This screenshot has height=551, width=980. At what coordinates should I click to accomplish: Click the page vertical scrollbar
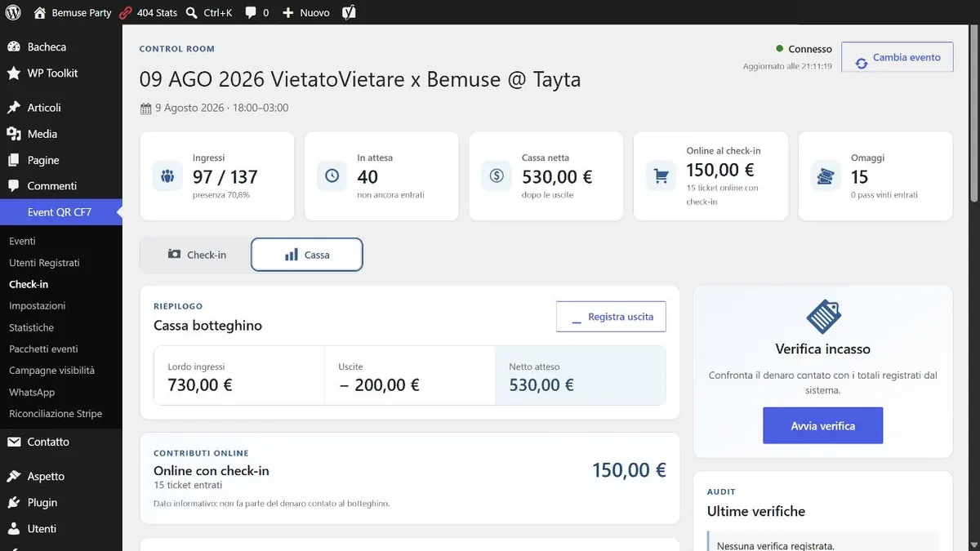[973, 114]
